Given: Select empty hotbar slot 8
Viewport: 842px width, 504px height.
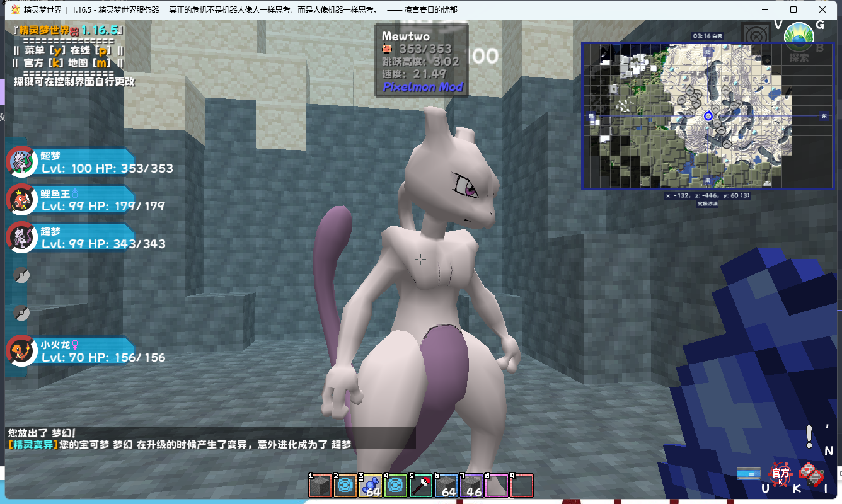Looking at the screenshot, I should tap(497, 486).
